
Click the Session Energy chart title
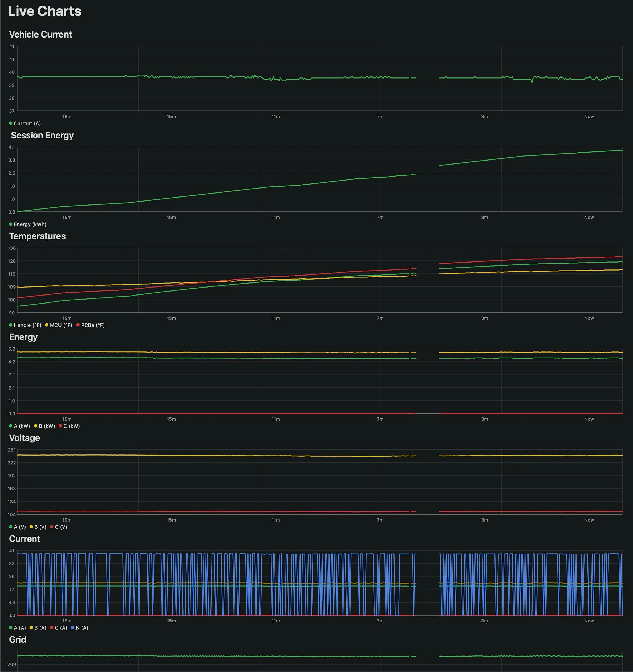click(42, 135)
